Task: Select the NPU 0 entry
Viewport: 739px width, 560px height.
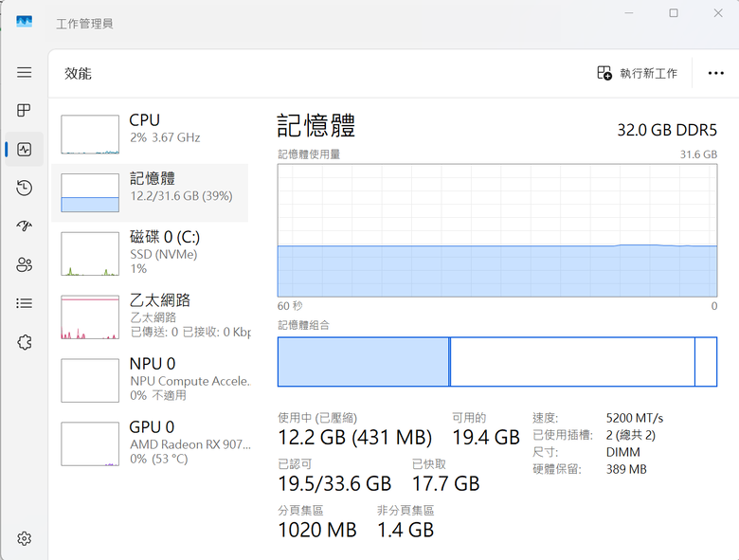Action: click(150, 380)
